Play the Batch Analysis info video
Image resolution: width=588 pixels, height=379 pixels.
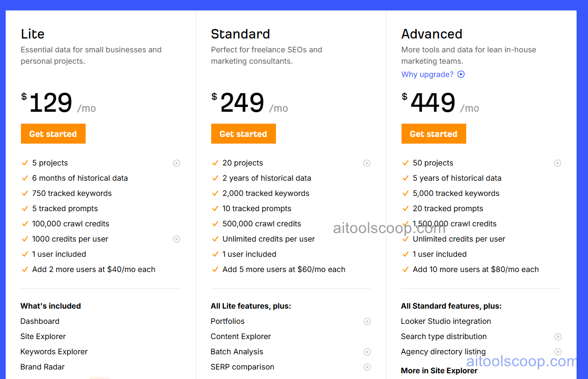tap(367, 352)
